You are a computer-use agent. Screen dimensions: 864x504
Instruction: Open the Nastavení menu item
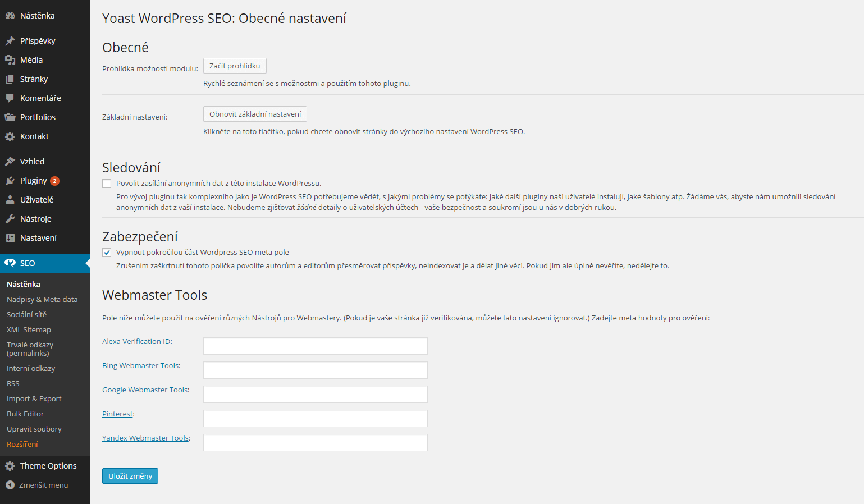(x=45, y=238)
